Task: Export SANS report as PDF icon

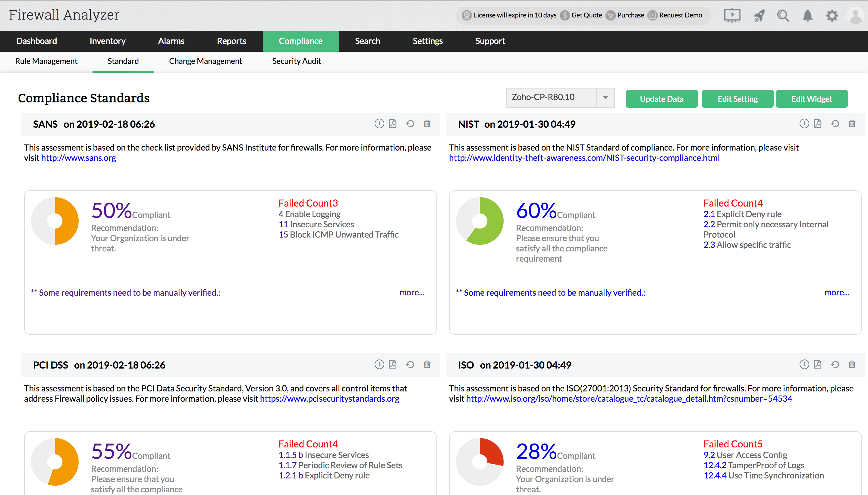Action: point(393,124)
